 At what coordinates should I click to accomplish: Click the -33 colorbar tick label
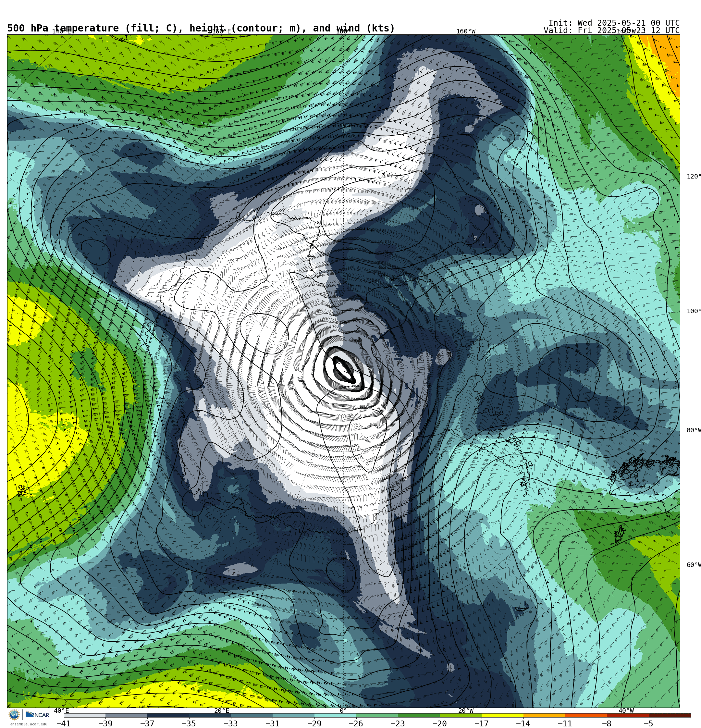tap(231, 723)
